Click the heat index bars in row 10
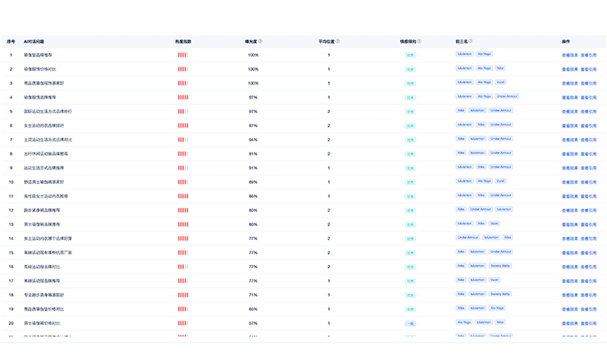607x364 pixels. [183, 182]
